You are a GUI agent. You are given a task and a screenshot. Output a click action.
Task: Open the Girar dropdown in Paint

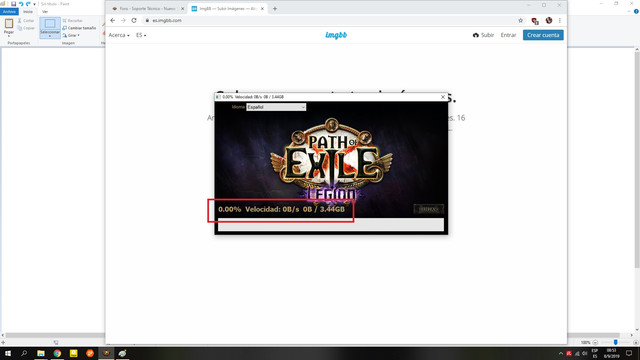point(71,35)
